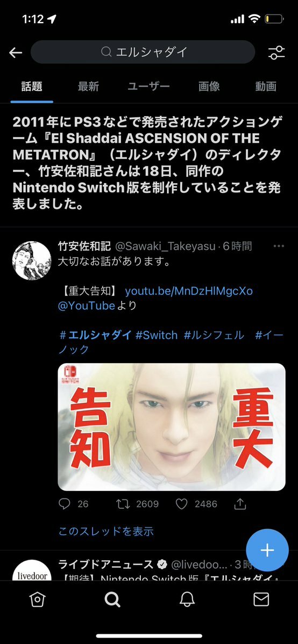Open the youtu.be/MnDzHlMgcXo link
This screenshot has height=644, width=298.
click(189, 291)
